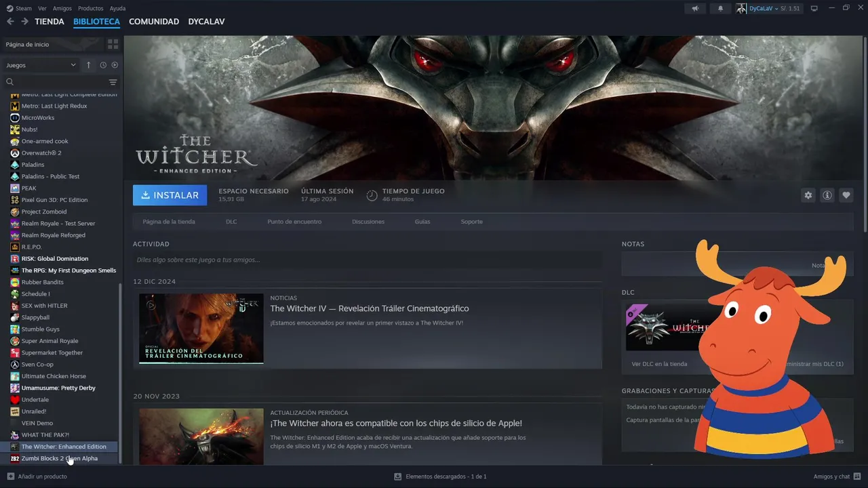Select Sven Co-op icon in list
The image size is (868, 488).
click(x=15, y=365)
